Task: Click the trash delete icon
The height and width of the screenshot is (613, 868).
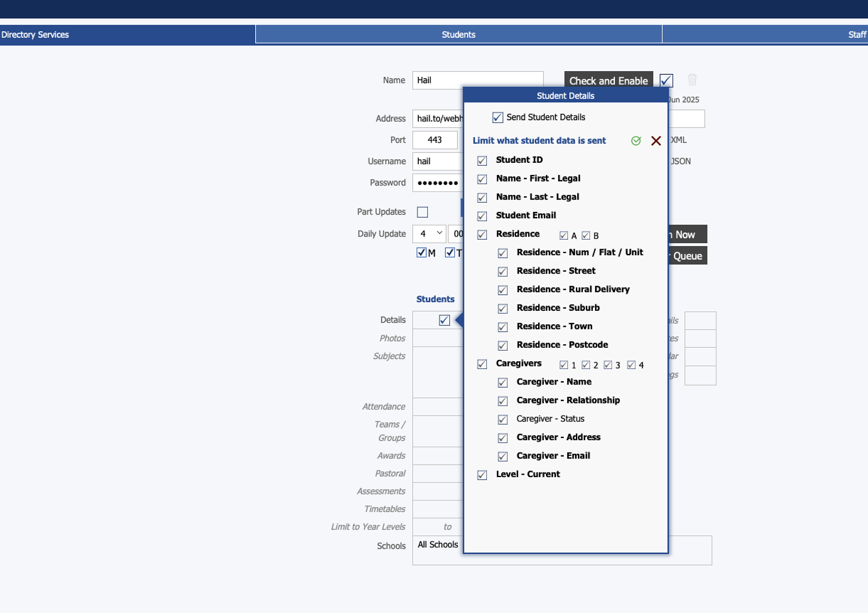Action: tap(692, 80)
